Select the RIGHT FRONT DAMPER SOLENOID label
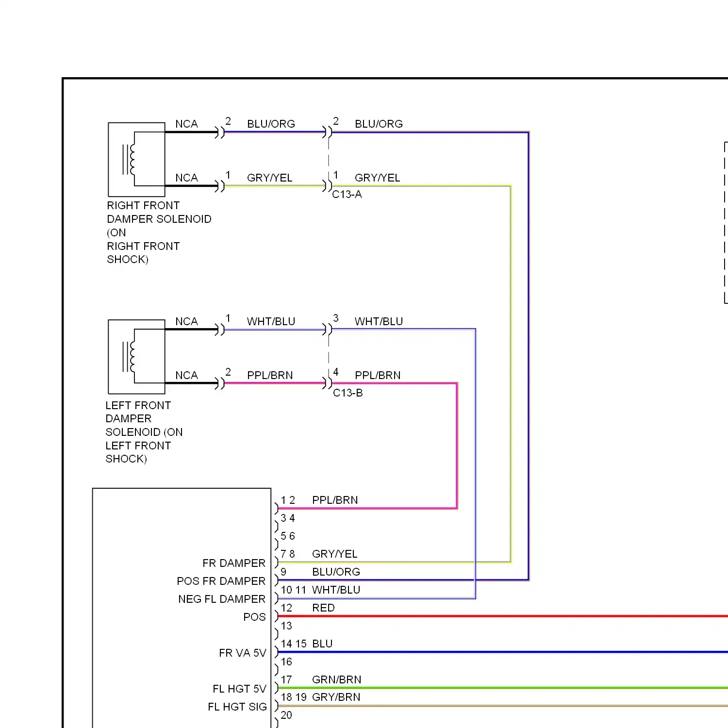This screenshot has width=728, height=728. click(x=159, y=232)
